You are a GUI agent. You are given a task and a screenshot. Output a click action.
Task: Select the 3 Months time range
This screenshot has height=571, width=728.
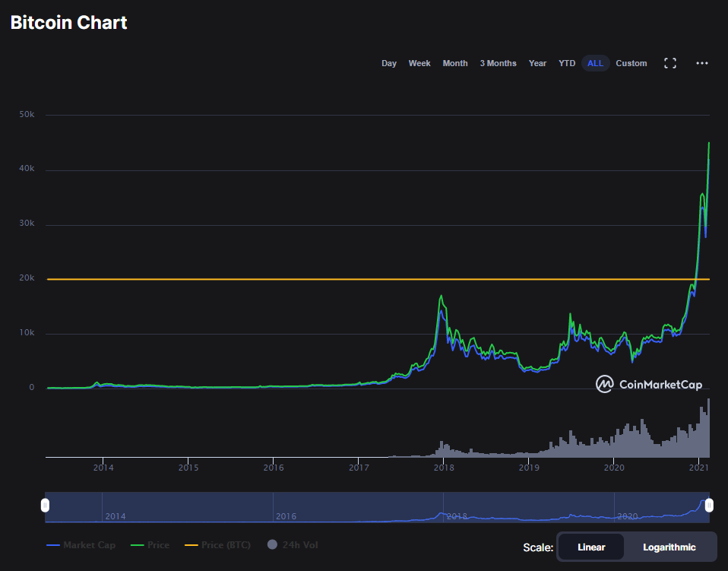498,63
